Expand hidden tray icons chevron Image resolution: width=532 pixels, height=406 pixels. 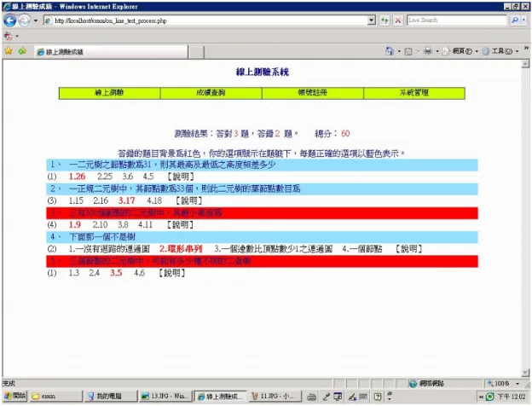(481, 397)
